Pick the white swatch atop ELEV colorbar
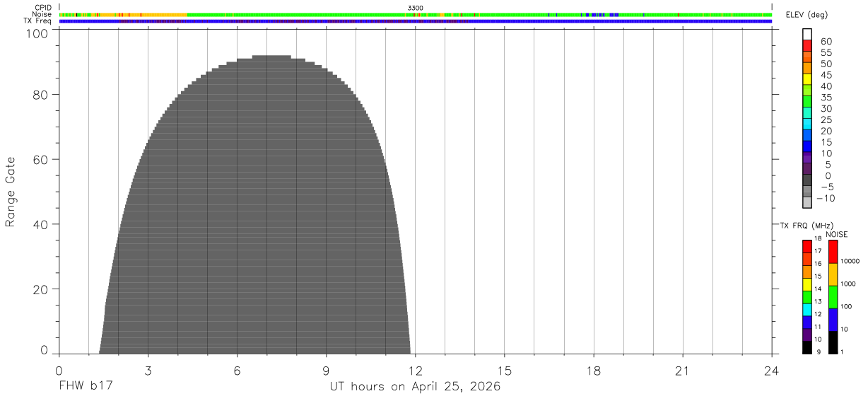This screenshot has height=401, width=868. 807,33
